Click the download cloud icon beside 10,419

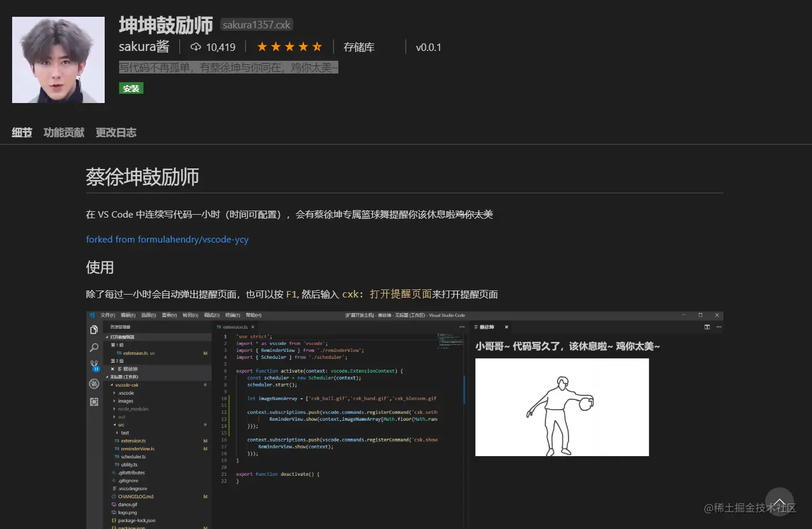click(196, 47)
